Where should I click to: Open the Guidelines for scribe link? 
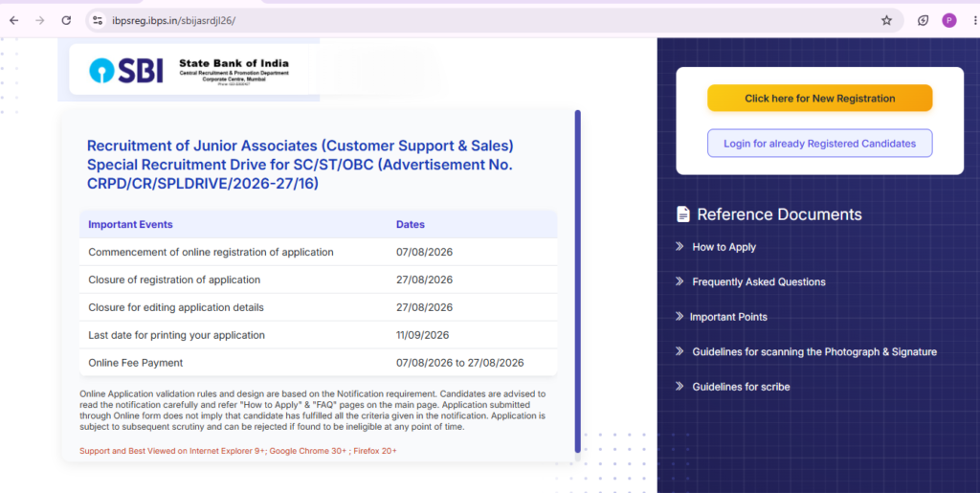click(741, 387)
